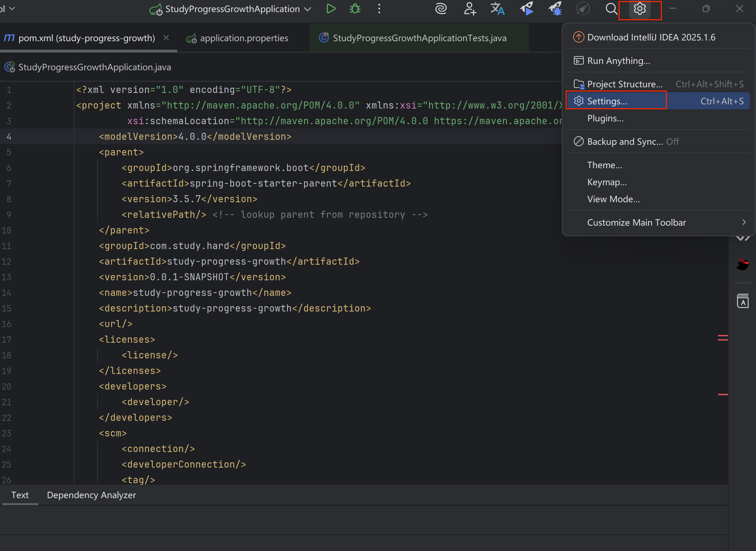This screenshot has height=551, width=756.
Task: Click the blue rocket run icon
Action: click(x=526, y=9)
